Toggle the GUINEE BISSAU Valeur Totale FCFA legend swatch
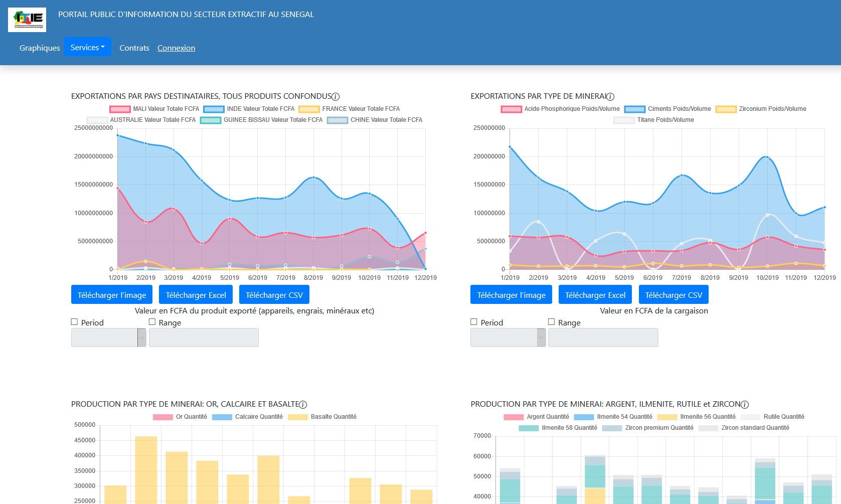Screen dimensions: 841x504 pos(210,120)
